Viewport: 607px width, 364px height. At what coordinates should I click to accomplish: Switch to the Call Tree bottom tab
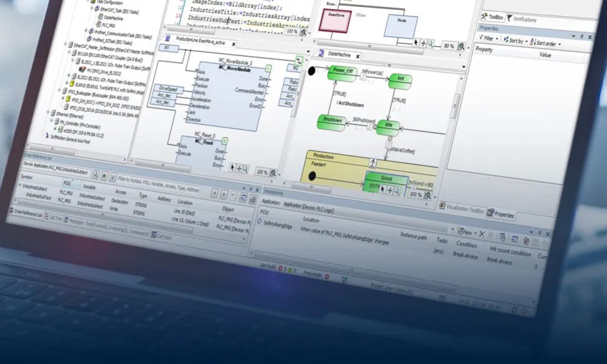(x=53, y=217)
